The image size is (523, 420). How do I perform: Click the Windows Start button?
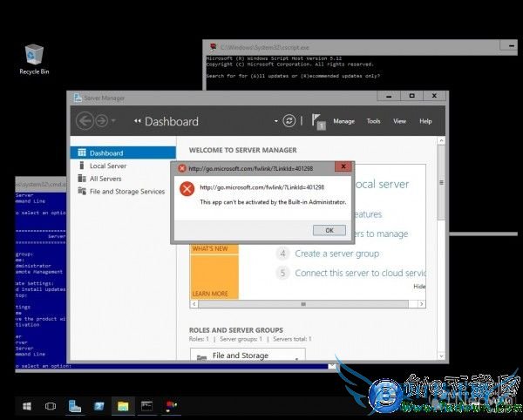click(27, 406)
